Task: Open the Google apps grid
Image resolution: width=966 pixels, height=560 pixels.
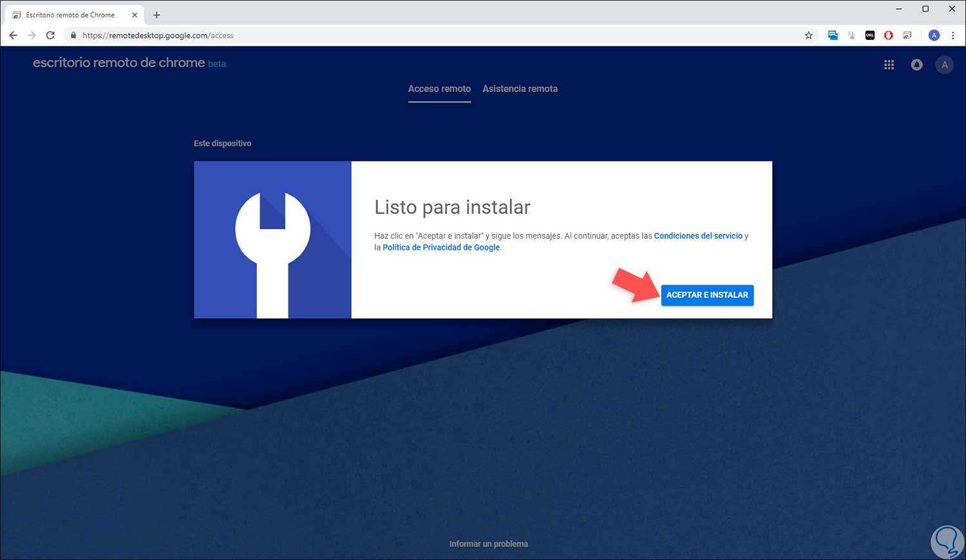Action: click(x=889, y=64)
